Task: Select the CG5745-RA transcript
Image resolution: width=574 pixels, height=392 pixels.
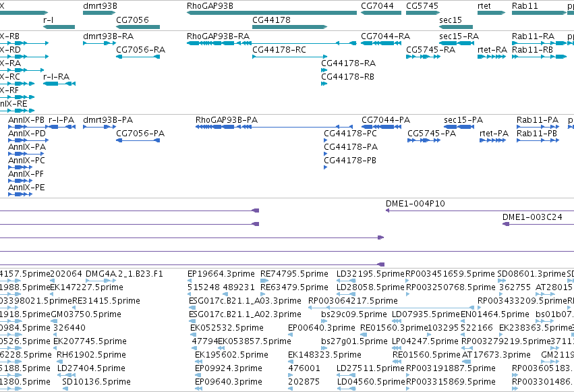Action: [423, 57]
